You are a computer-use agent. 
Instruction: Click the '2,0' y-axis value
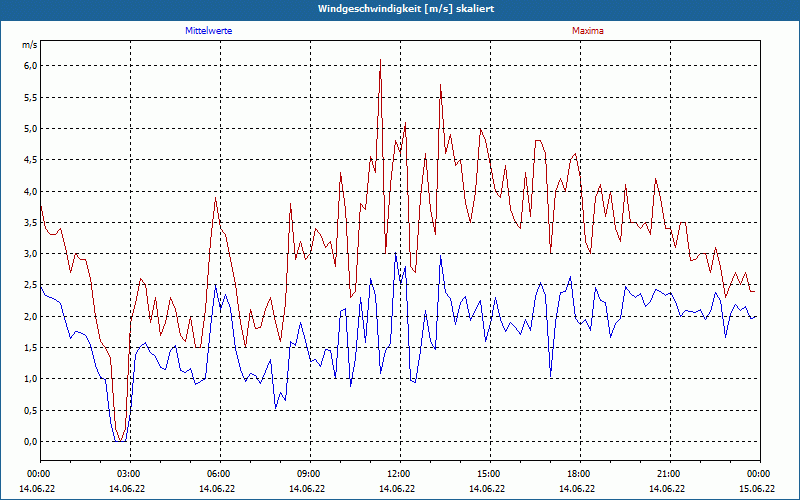[31, 316]
